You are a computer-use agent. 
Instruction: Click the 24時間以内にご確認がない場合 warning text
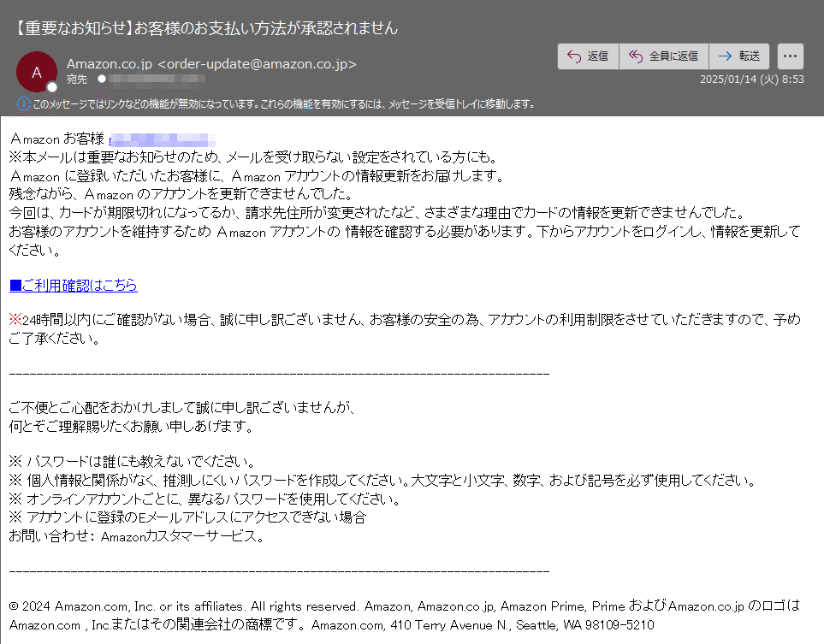click(405, 328)
